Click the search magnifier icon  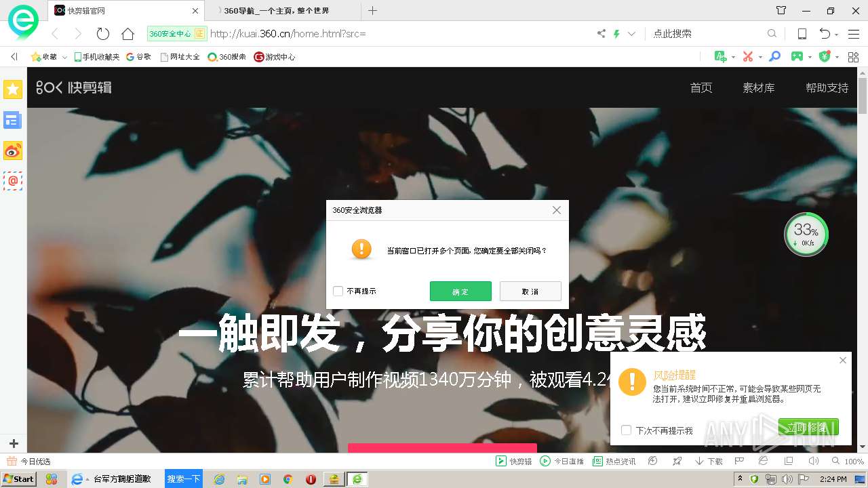(772, 33)
